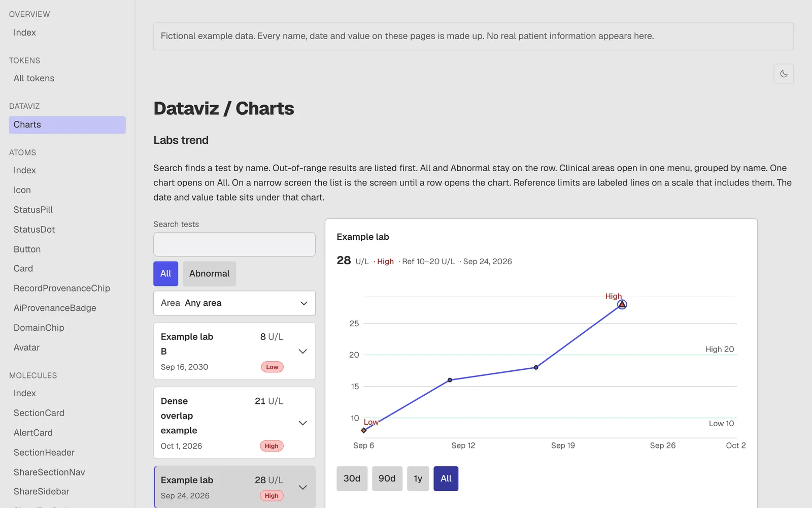
Task: Click the Low diamond data point on chart
Action: pos(364,430)
